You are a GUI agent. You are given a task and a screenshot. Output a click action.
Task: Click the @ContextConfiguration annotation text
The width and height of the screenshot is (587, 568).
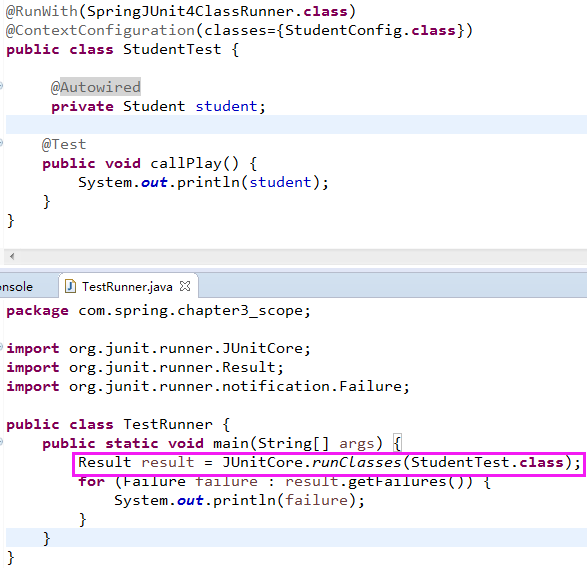(100, 30)
